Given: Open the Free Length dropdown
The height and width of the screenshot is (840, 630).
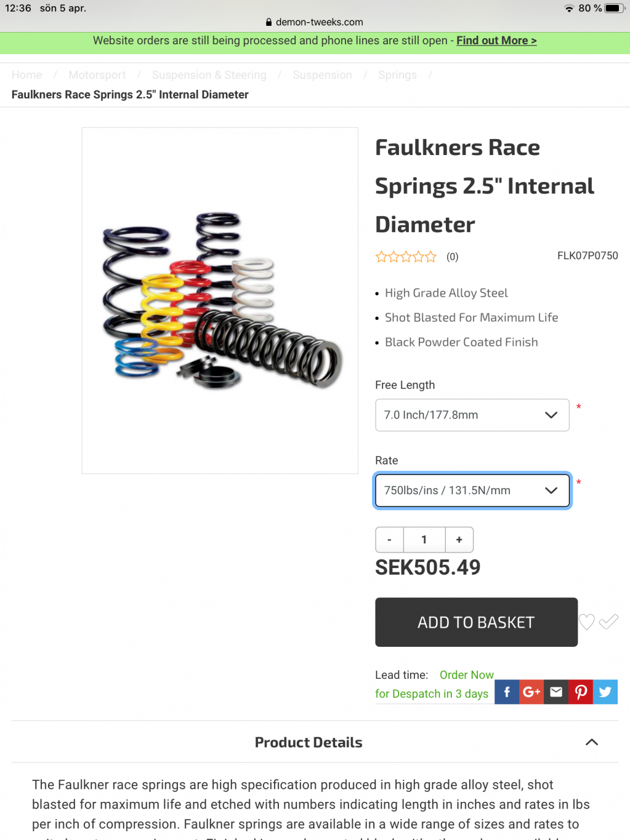Looking at the screenshot, I should click(472, 415).
